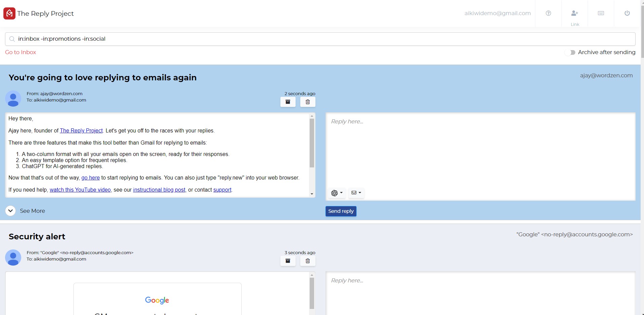
Task: Click the Link account icon
Action: tap(575, 13)
